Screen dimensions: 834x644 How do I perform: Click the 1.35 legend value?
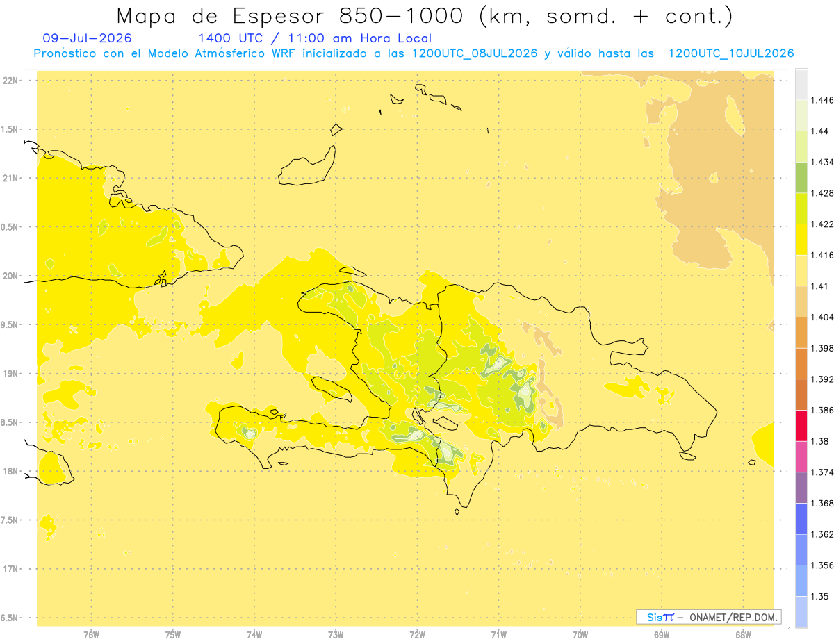point(819,596)
